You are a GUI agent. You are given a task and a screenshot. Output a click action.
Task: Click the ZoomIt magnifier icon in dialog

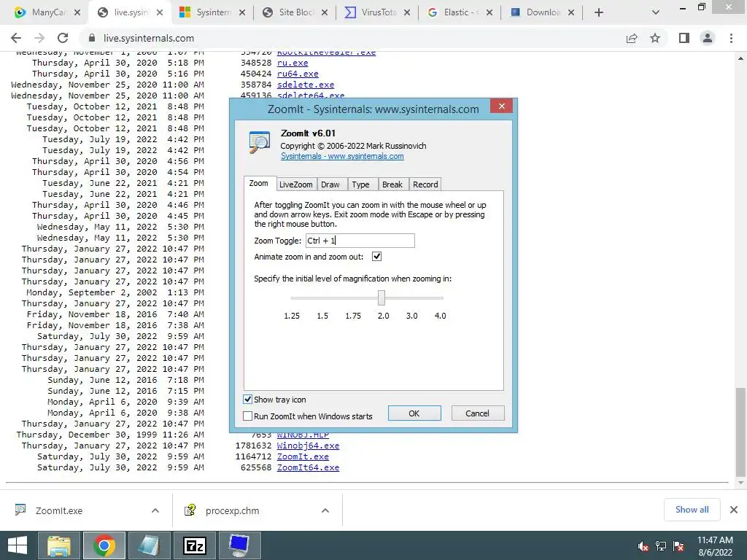260,142
